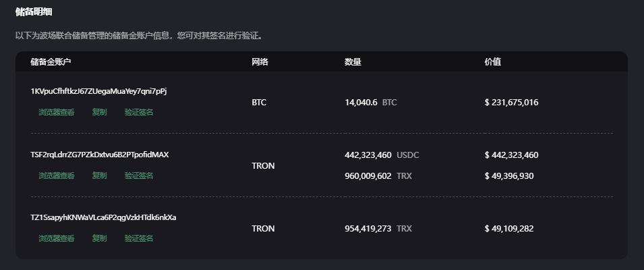The width and height of the screenshot is (644, 270).
Task: Click the 储备明细 section heading
Action: click(x=34, y=11)
